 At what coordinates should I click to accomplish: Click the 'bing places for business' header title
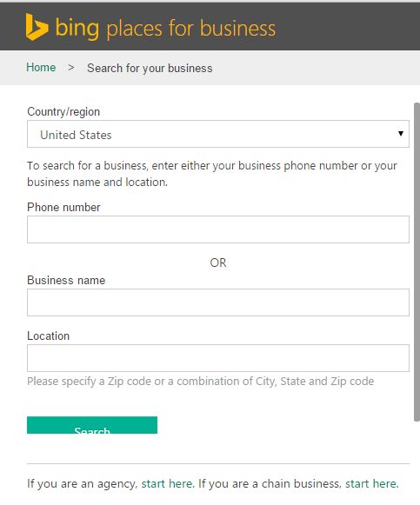pyautogui.click(x=165, y=29)
